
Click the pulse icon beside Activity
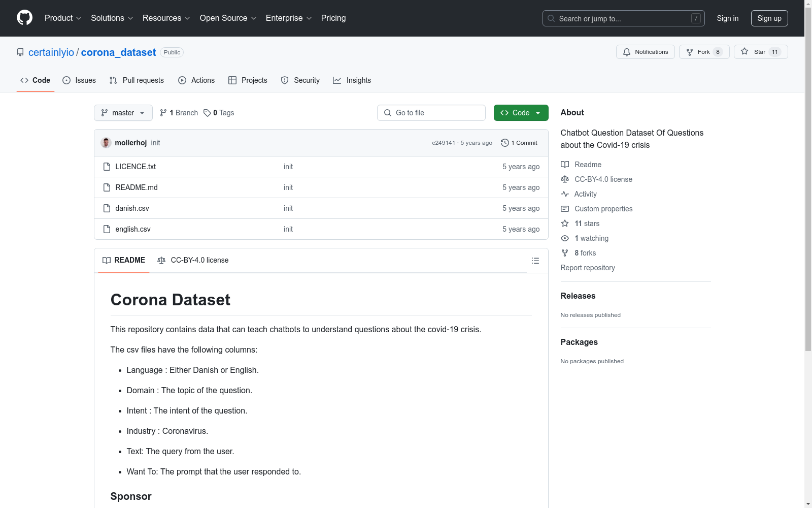(x=565, y=194)
